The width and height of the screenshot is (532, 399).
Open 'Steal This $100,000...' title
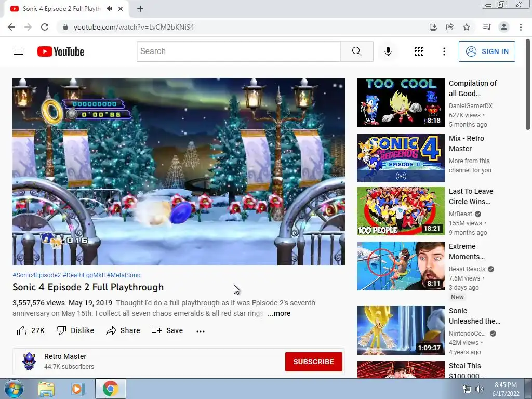tap(467, 370)
